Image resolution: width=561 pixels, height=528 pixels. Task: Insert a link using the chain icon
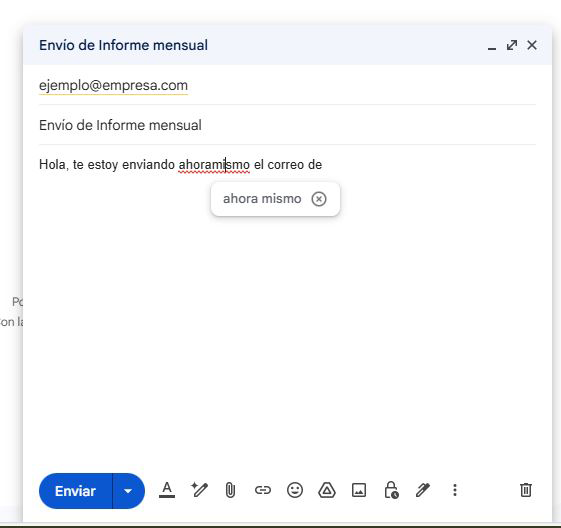coord(263,490)
